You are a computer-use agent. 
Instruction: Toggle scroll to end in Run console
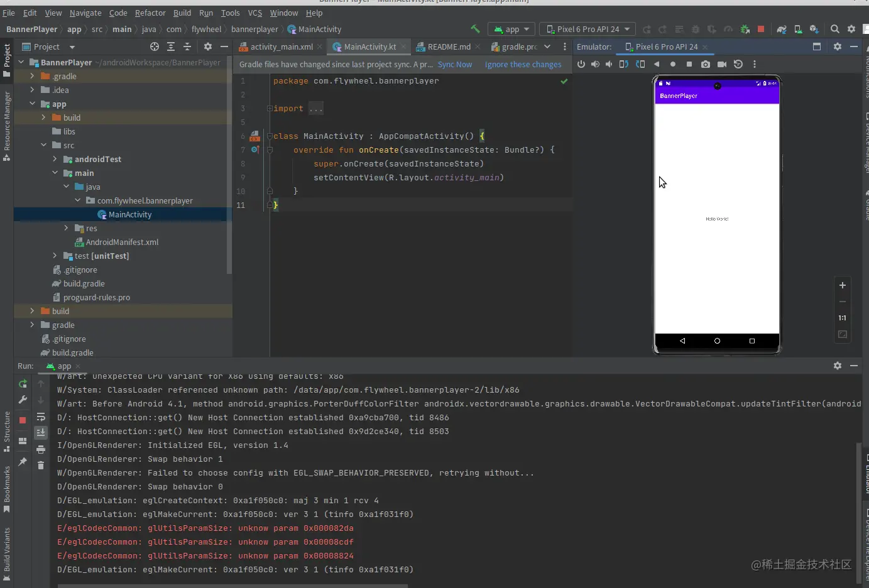pyautogui.click(x=41, y=432)
